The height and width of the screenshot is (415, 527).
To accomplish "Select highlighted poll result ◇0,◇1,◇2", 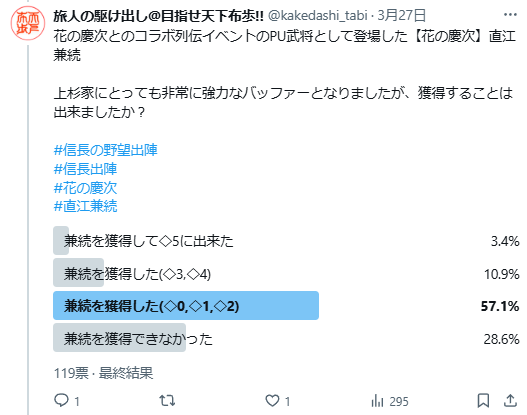I will [x=286, y=305].
